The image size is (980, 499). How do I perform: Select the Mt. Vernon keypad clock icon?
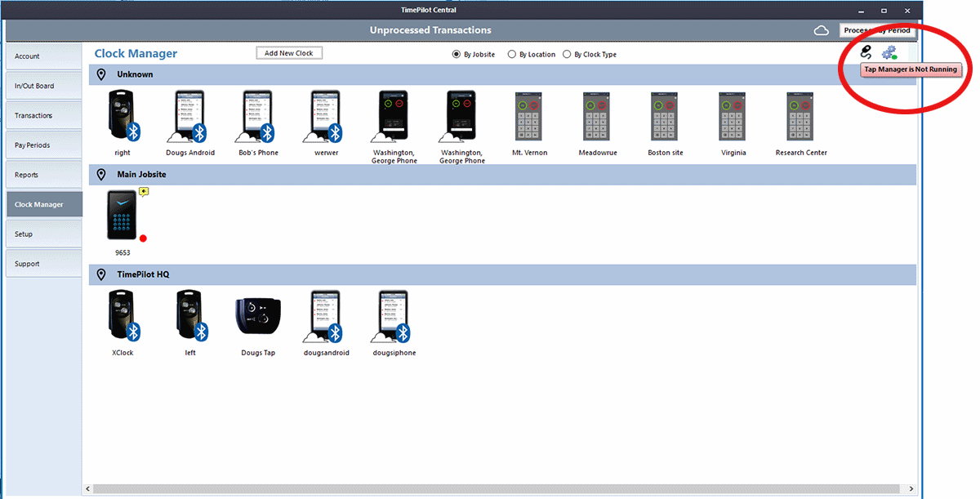(528, 117)
